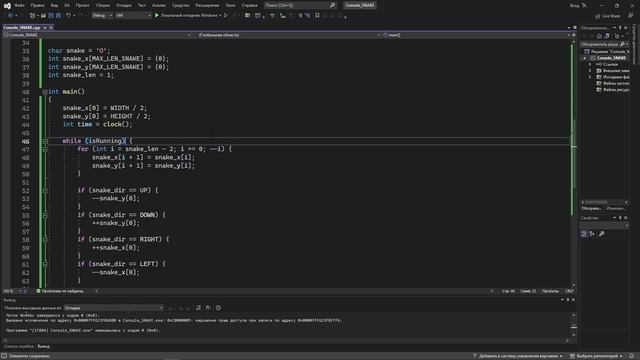Toggle word wrap in Output panel
Screen dimensions: 640x360
(x=208, y=308)
